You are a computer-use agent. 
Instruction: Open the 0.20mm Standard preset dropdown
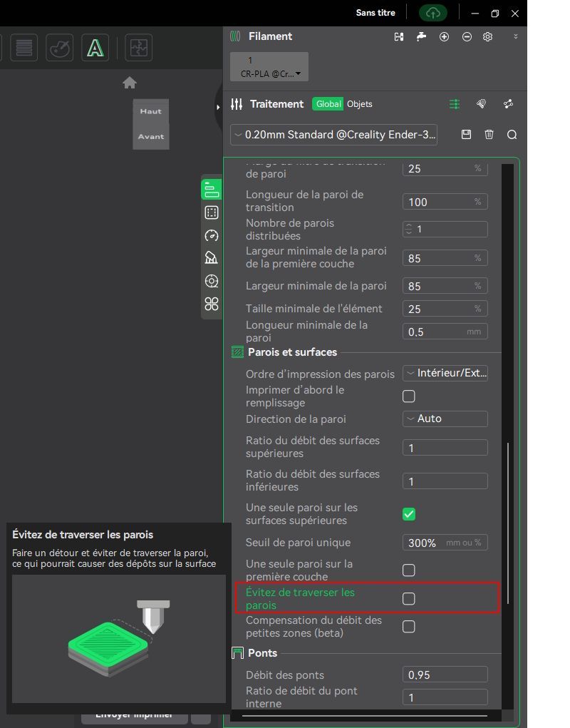334,135
